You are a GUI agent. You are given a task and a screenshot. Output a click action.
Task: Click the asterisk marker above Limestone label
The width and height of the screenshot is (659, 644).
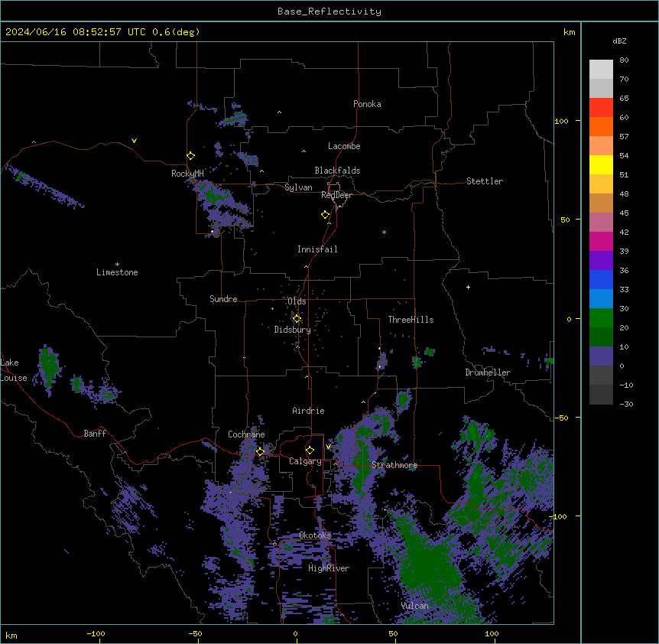point(117,265)
